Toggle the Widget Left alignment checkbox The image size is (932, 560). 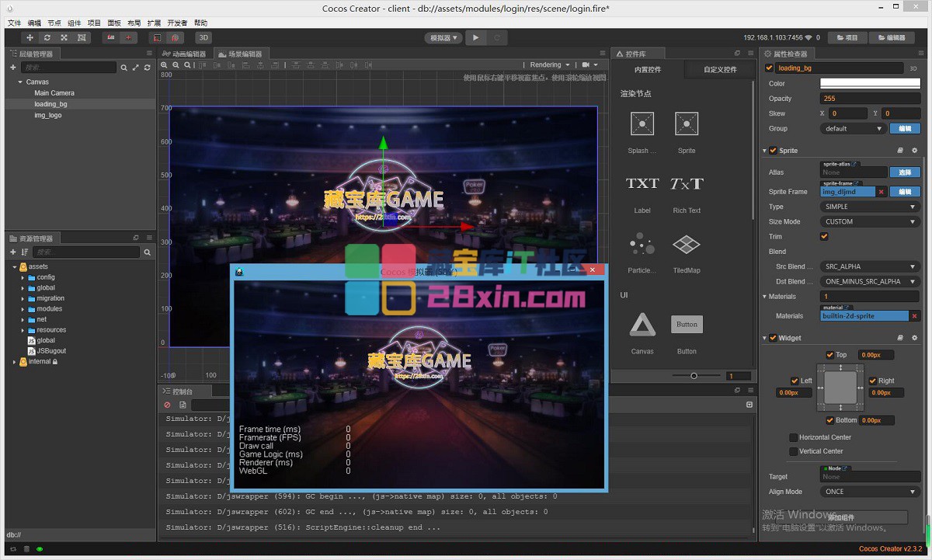[795, 381]
